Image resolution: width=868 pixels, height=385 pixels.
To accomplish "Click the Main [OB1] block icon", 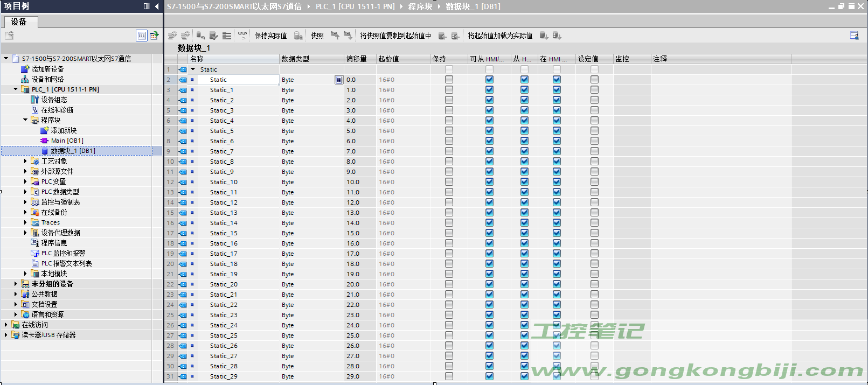I will pyautogui.click(x=45, y=141).
